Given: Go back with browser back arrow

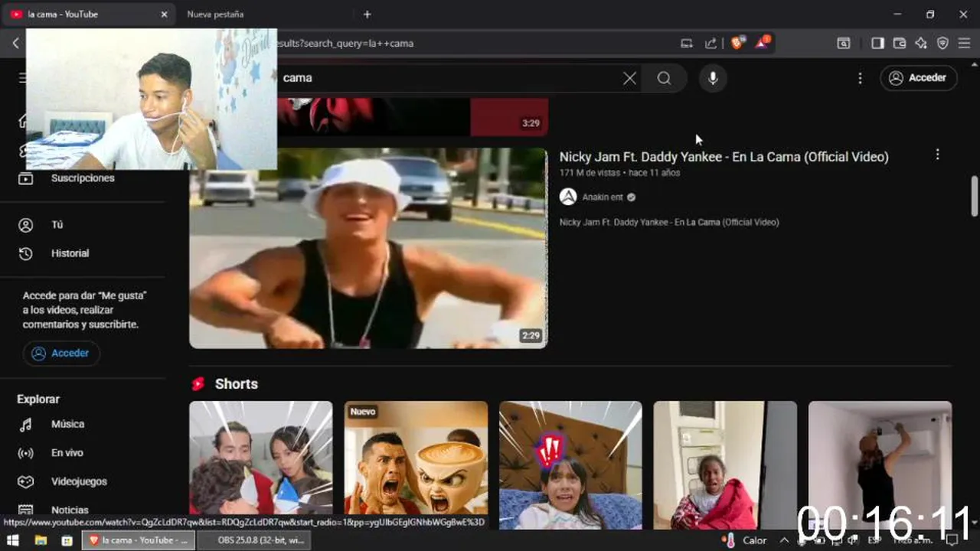Looking at the screenshot, I should point(15,44).
